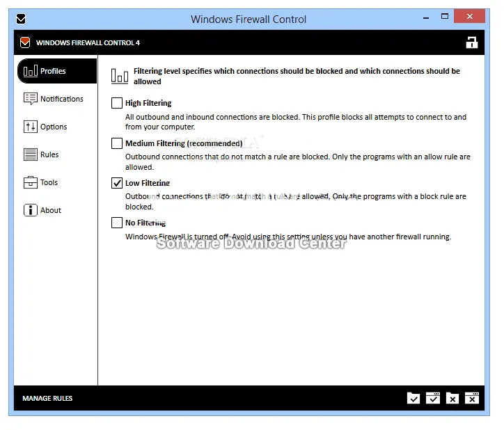Enable the High Filtering checkbox
504x430 pixels.
pos(117,103)
